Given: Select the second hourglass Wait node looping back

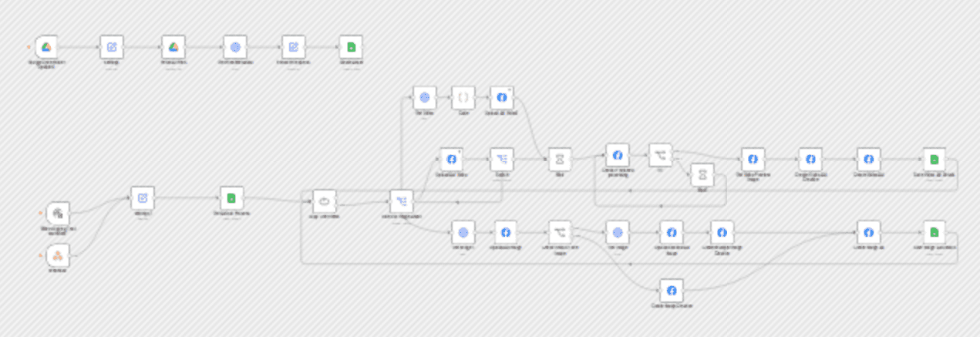Looking at the screenshot, I should (702, 176).
